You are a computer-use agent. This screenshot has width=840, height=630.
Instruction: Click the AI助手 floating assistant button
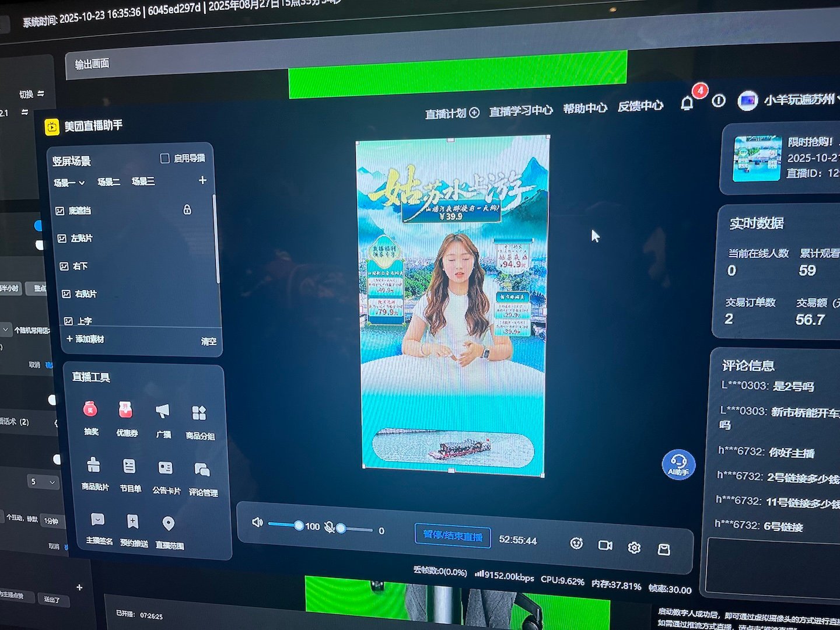tap(678, 464)
